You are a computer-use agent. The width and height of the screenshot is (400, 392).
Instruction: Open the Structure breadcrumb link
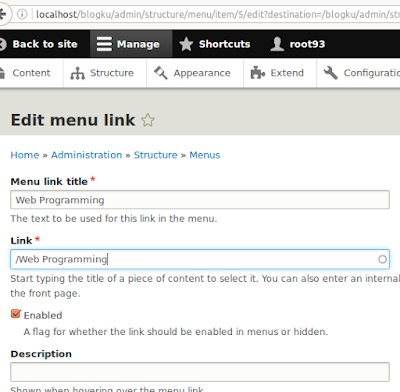click(155, 155)
